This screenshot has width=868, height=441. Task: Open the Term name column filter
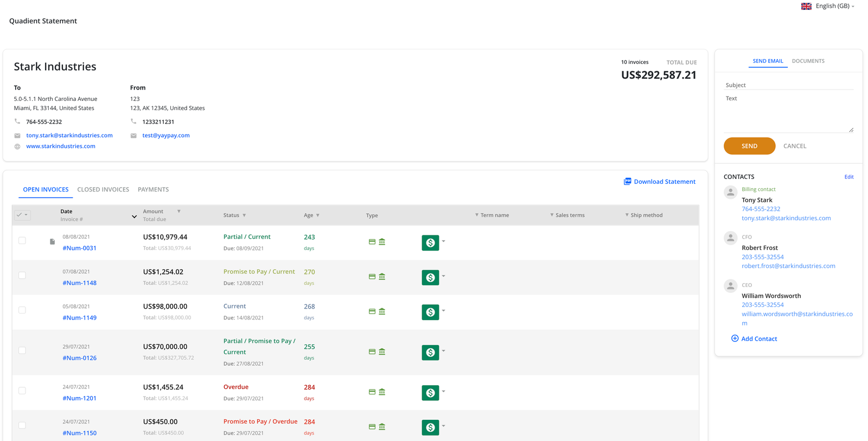pos(476,215)
